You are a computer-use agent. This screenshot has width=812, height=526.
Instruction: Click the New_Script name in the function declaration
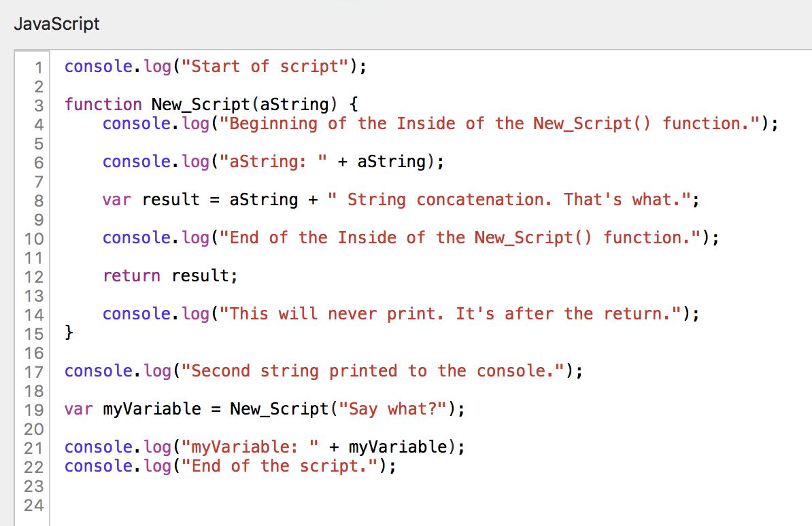(201, 105)
